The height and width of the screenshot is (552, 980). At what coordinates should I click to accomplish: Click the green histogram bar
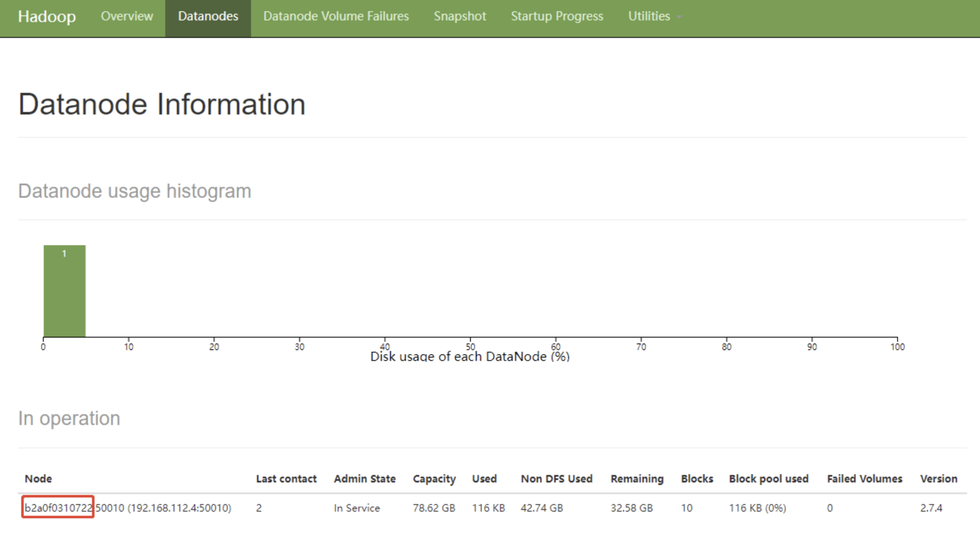65,291
